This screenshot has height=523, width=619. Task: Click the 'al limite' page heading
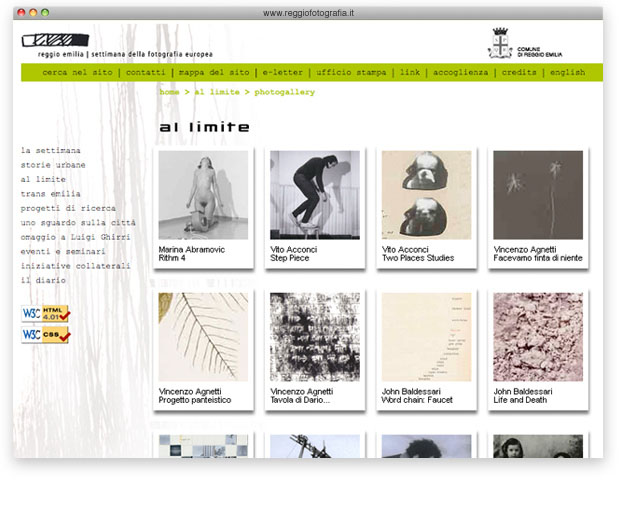point(204,127)
